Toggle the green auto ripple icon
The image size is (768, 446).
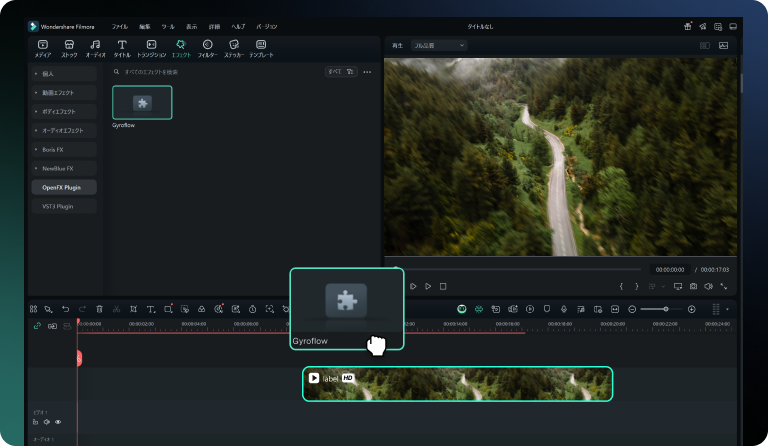point(479,309)
